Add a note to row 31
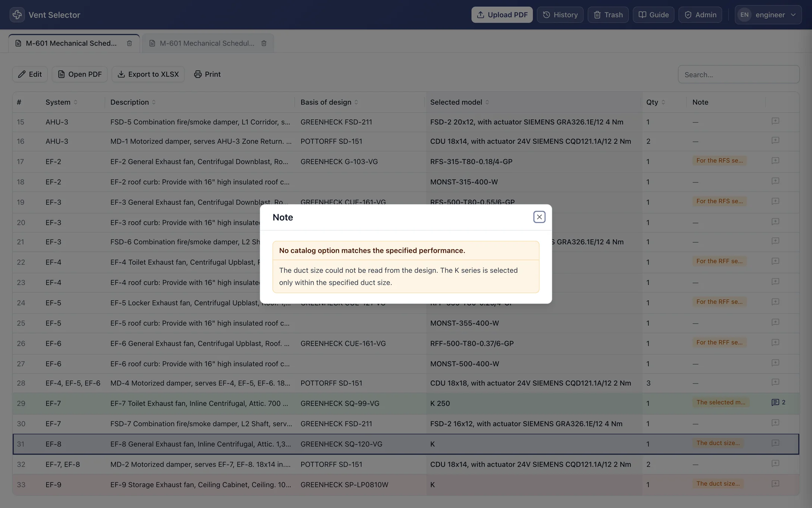Viewport: 812px width, 508px height. (x=775, y=443)
